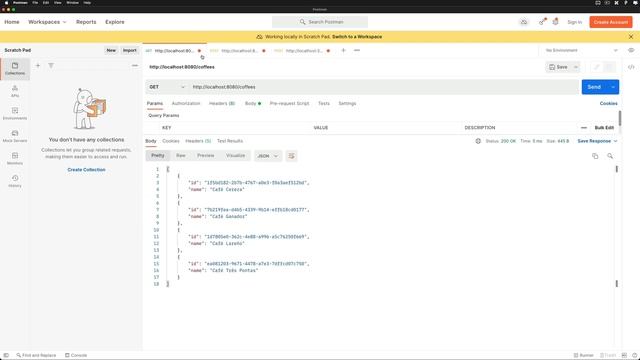The height and width of the screenshot is (360, 640).
Task: Close the Scratch Pad yellow banner
Action: [x=631, y=37]
